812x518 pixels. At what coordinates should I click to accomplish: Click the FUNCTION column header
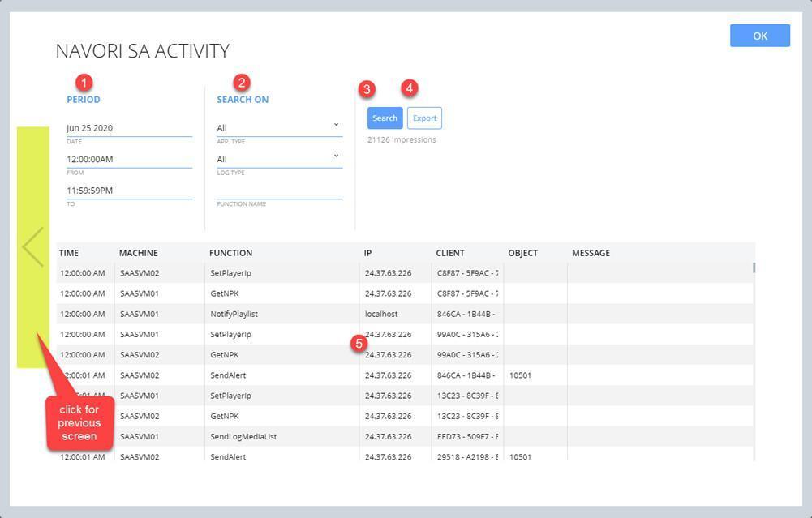(x=230, y=253)
